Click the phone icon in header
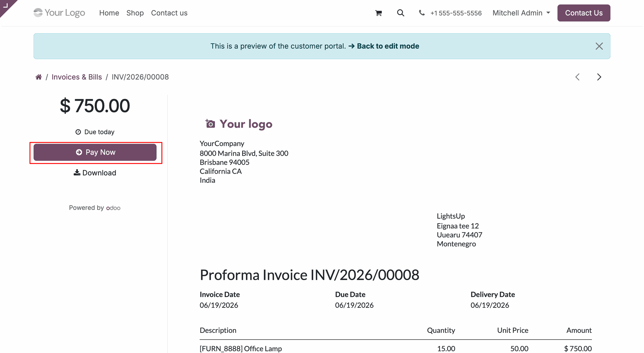This screenshot has height=353, width=644. point(422,13)
